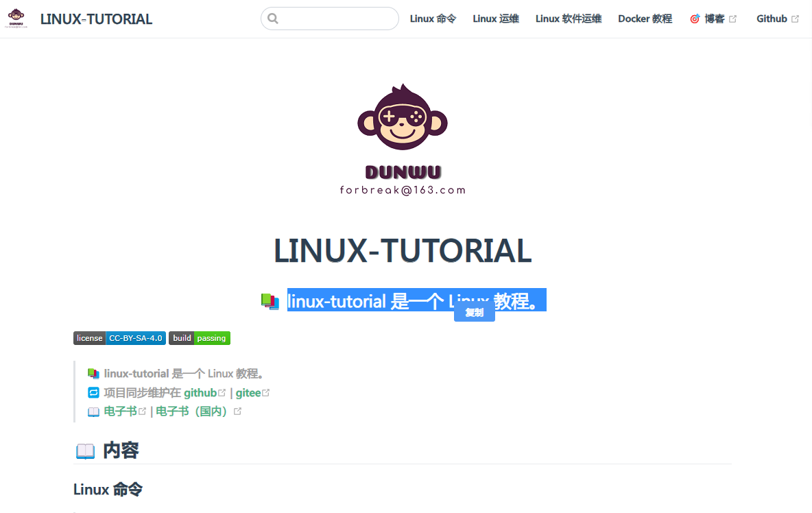Click external link icon after gitee
The height and width of the screenshot is (513, 812).
click(x=265, y=392)
